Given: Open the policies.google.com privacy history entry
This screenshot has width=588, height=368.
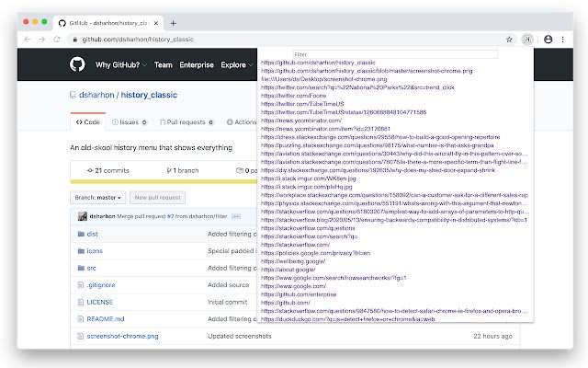Looking at the screenshot, I should click(315, 253).
